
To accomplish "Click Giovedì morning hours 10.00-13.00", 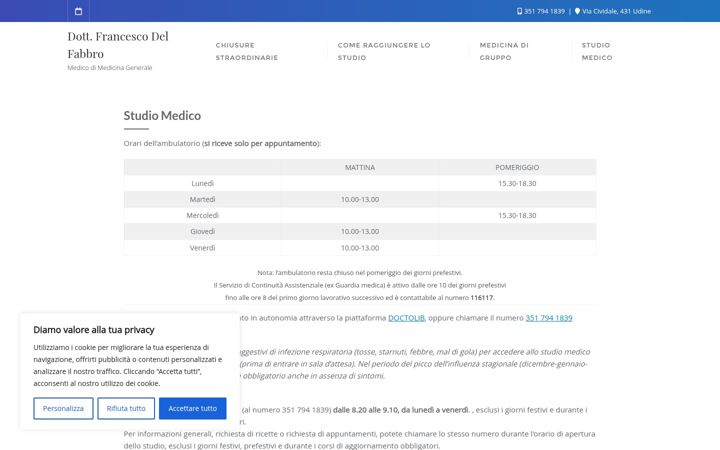I will tap(360, 231).
